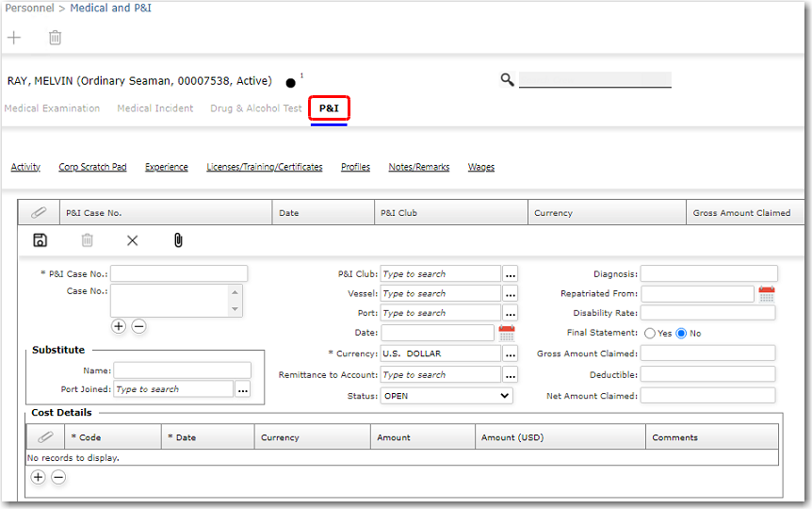Screen dimensions: 812x509
Task: Select No for Final Statement
Action: (x=681, y=333)
